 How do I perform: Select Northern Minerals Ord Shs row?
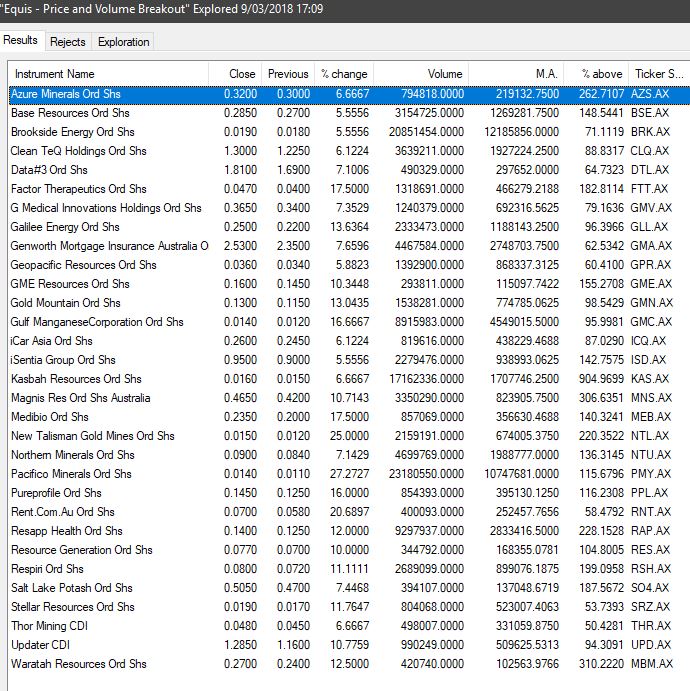(x=349, y=454)
